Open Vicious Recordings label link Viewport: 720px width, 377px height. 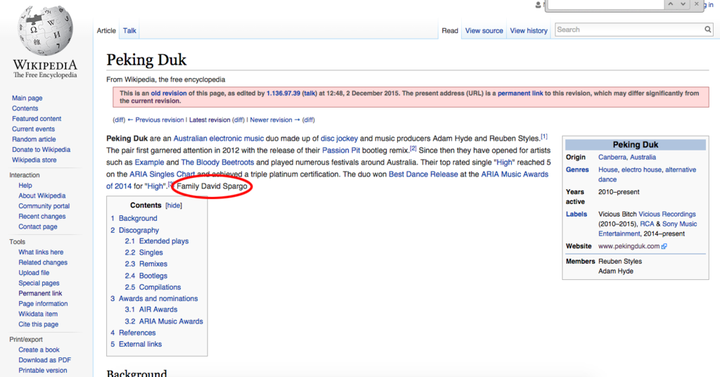(667, 214)
